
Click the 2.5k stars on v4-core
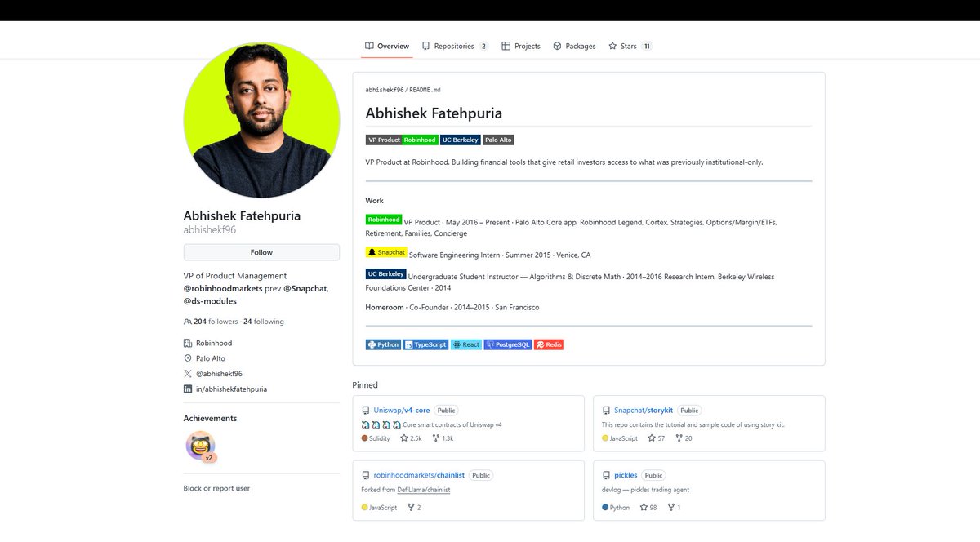(x=409, y=438)
